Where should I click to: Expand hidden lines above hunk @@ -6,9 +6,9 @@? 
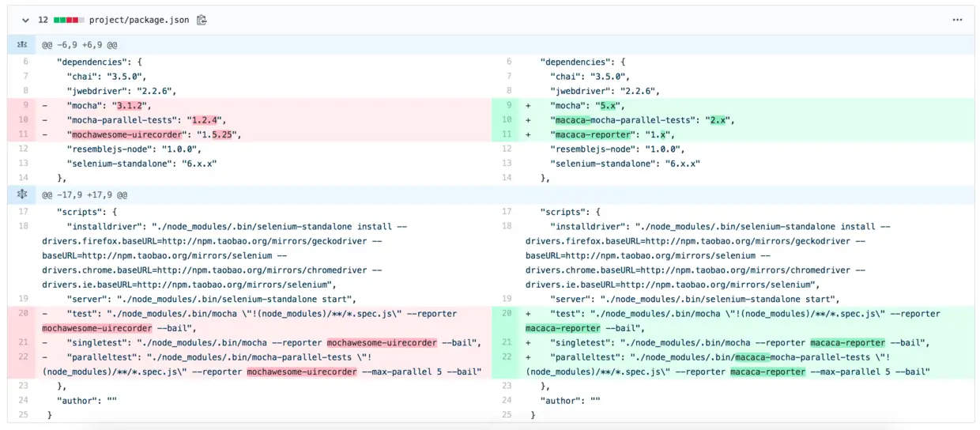click(x=22, y=46)
